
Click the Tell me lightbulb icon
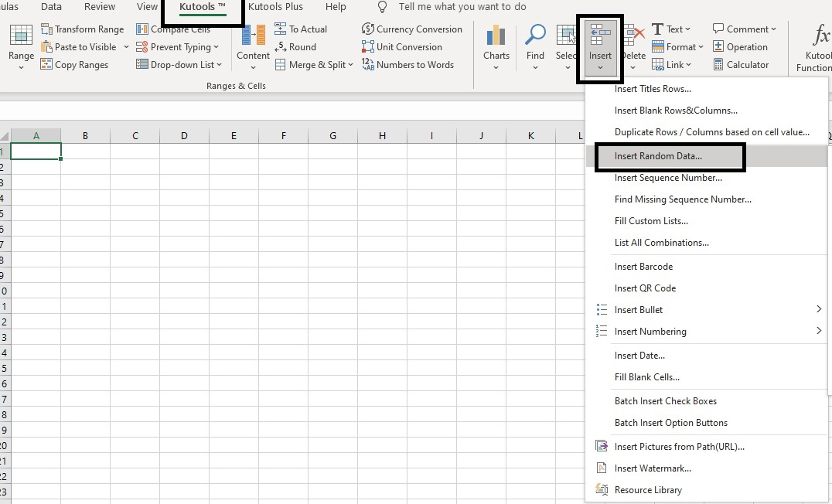pos(382,7)
